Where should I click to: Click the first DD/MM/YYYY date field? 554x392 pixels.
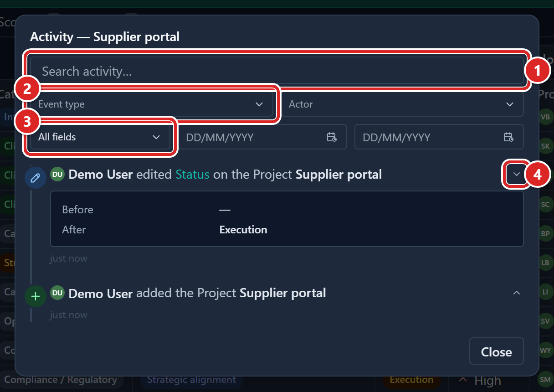tap(263, 137)
